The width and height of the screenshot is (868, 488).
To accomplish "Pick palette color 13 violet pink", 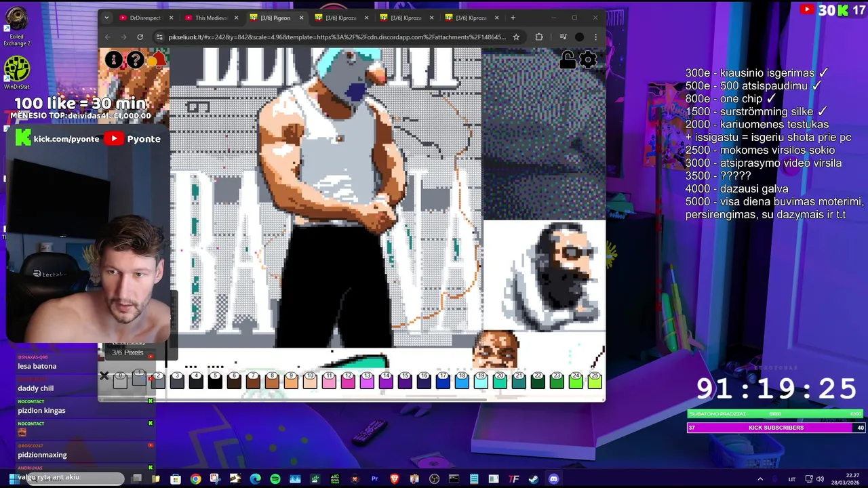I will [367, 381].
